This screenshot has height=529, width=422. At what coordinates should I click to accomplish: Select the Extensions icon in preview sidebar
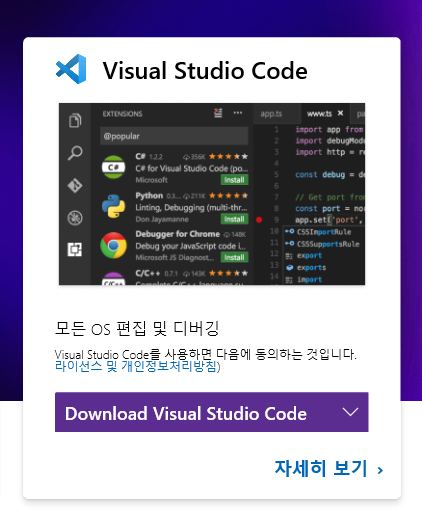[x=75, y=250]
